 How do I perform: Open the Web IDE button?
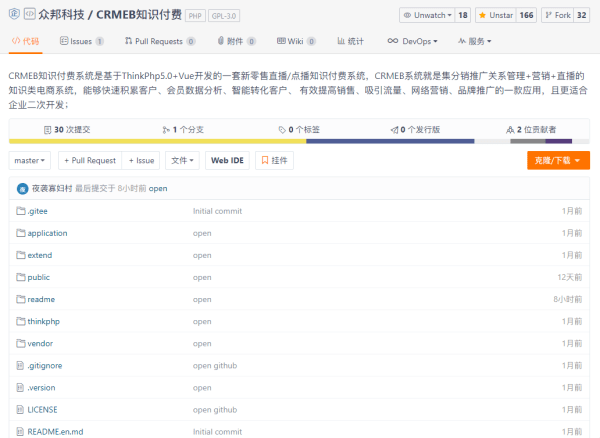227,160
